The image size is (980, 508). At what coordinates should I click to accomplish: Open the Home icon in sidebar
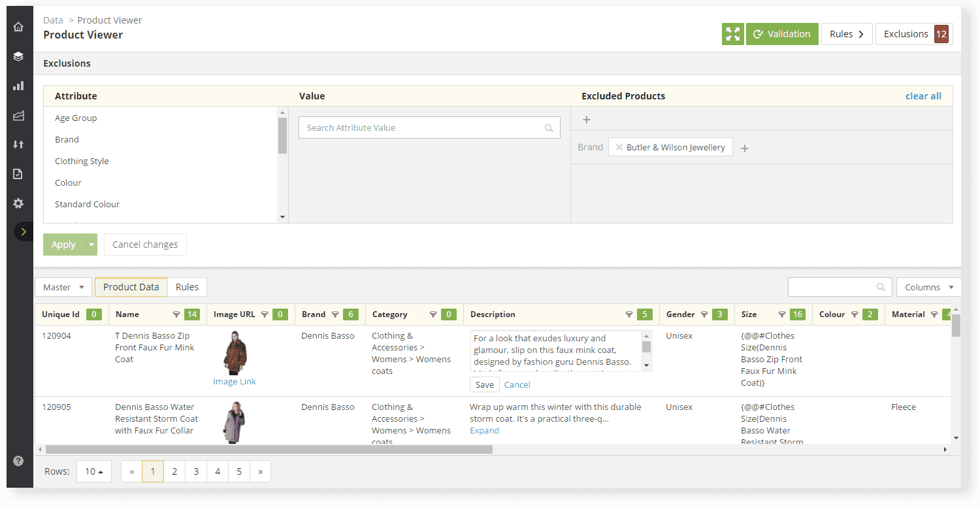[x=18, y=27]
